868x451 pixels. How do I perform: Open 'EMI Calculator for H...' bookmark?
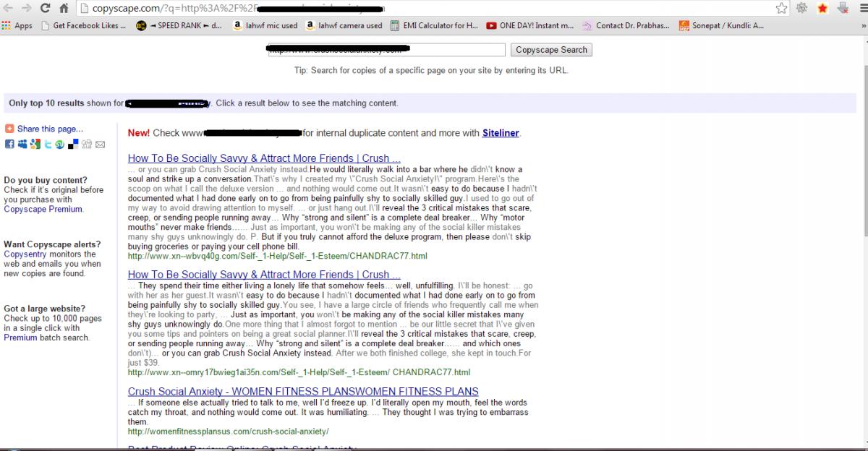434,25
